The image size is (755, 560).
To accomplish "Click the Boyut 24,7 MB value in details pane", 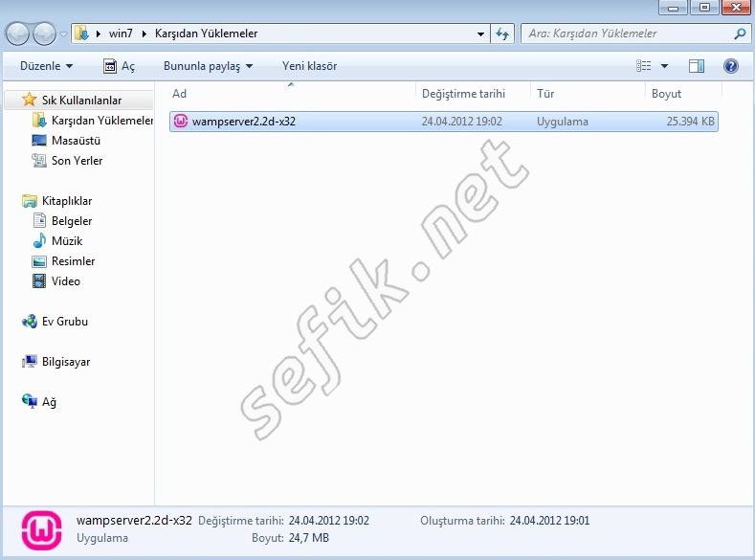I will pyautogui.click(x=309, y=538).
